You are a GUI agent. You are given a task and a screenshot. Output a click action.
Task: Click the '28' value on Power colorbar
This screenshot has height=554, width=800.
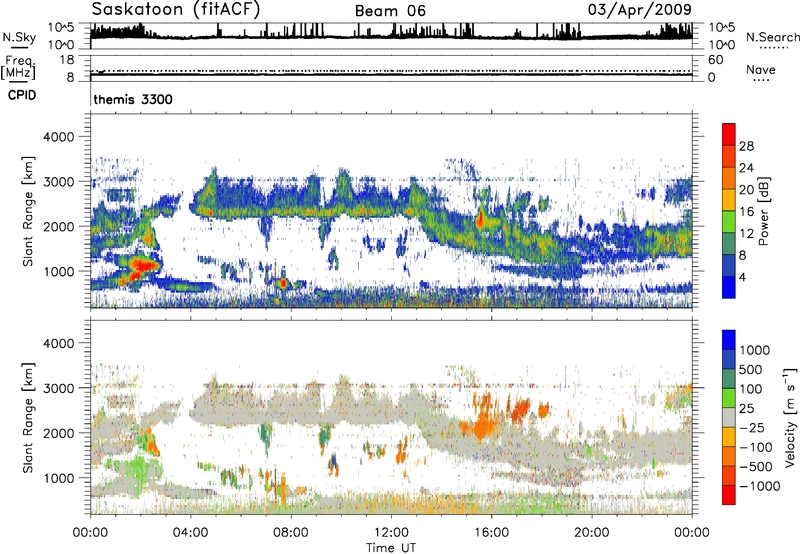pos(746,146)
